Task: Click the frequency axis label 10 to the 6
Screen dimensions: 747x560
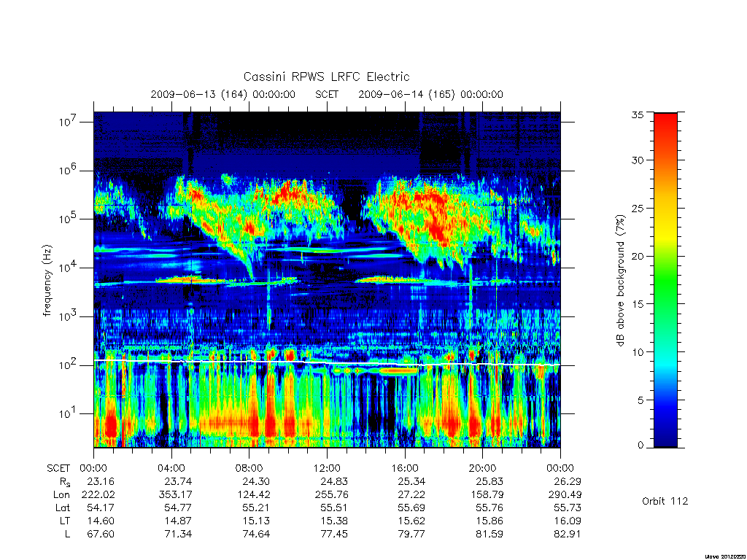Action: tap(68, 170)
